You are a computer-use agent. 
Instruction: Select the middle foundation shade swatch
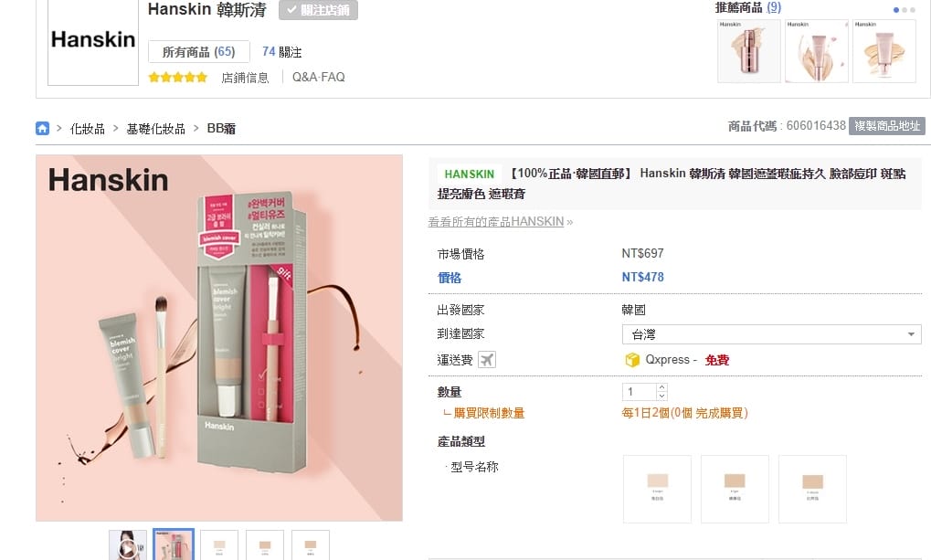click(735, 489)
